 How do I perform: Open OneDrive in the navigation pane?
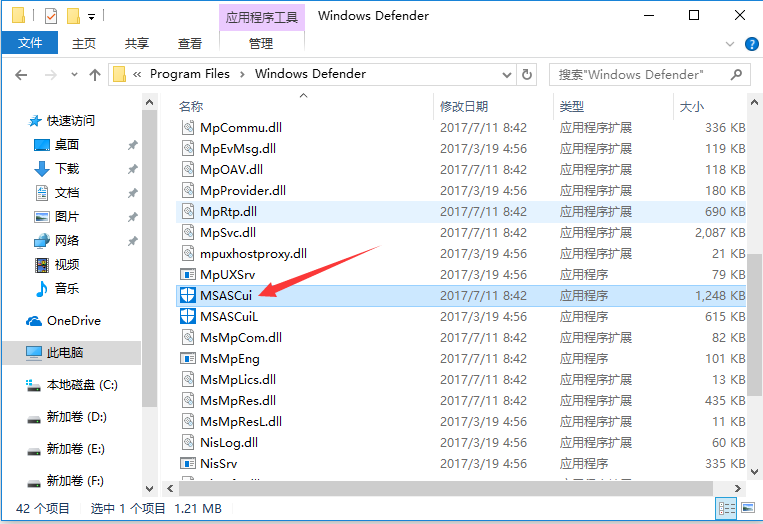tap(73, 321)
